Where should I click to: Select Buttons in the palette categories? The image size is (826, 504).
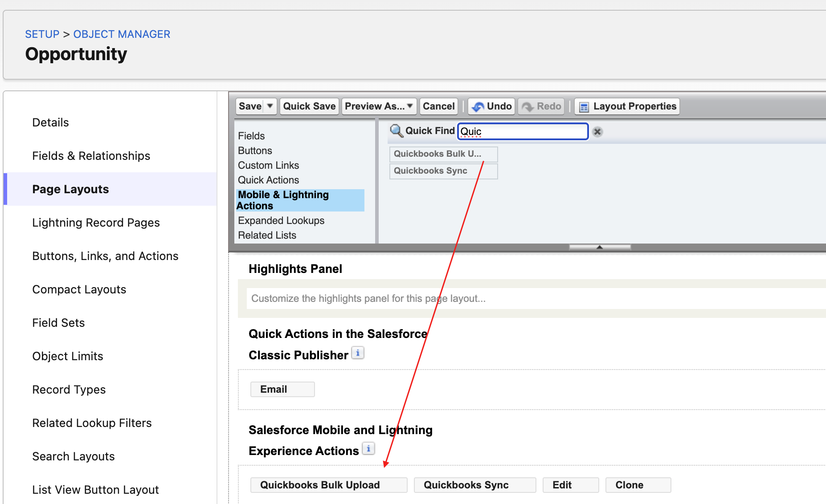255,150
